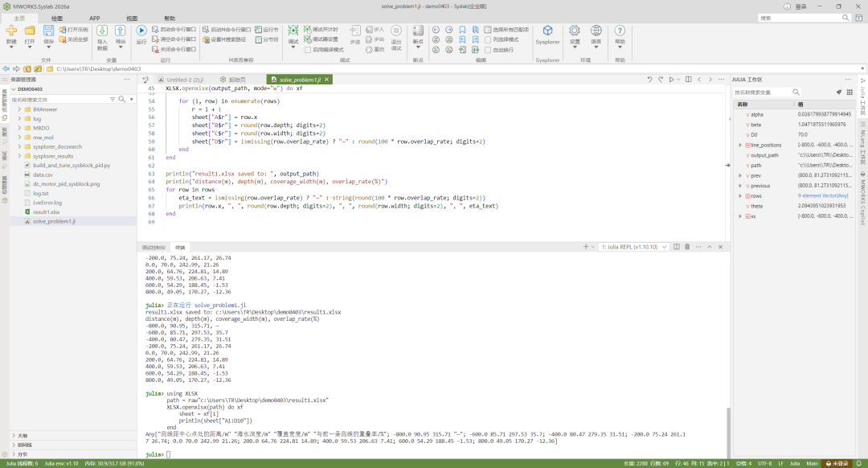Open the Julia REPL terminal selector dropdown
This screenshot has width=868, height=468.
tap(634, 247)
